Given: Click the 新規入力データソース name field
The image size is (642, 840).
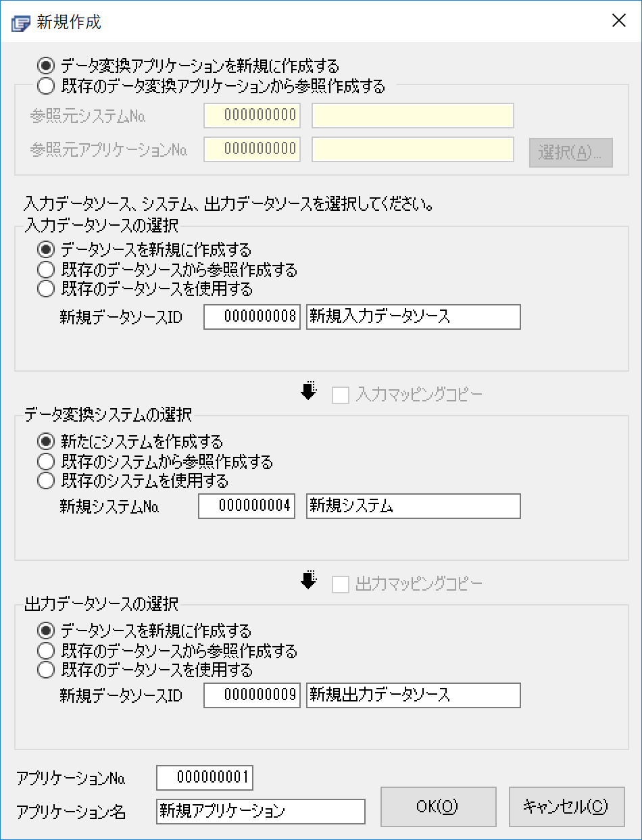Looking at the screenshot, I should click(x=413, y=316).
